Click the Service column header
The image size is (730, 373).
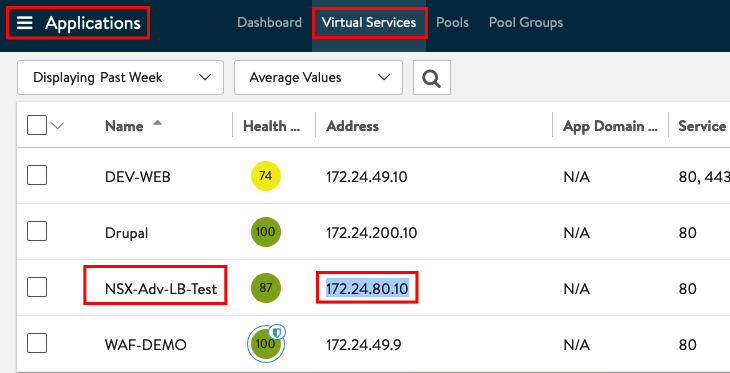pos(702,126)
